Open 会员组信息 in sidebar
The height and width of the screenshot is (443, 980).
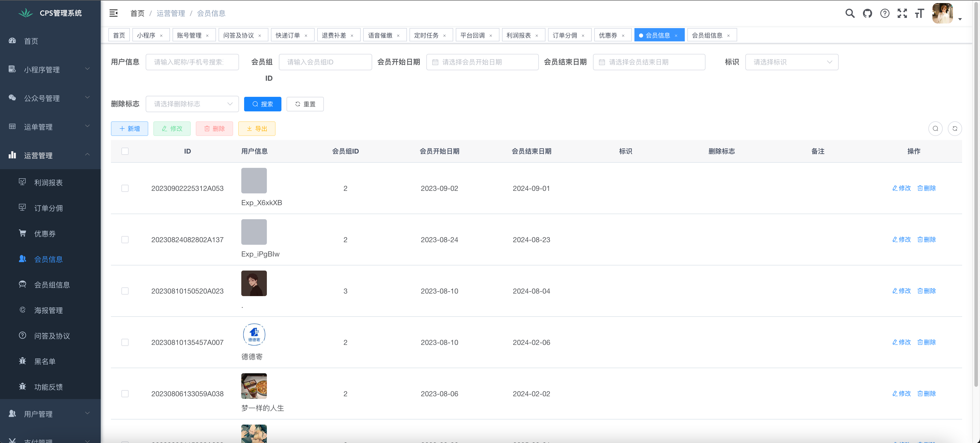pos(50,285)
